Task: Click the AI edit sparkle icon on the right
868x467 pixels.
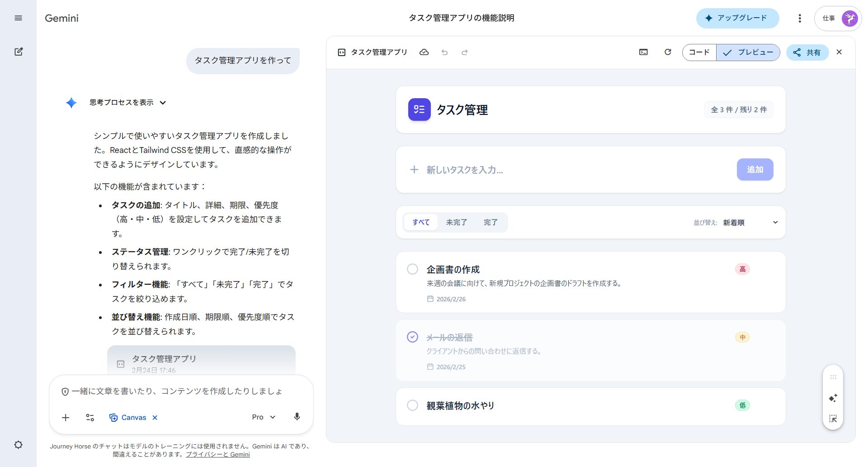Action: (x=833, y=398)
